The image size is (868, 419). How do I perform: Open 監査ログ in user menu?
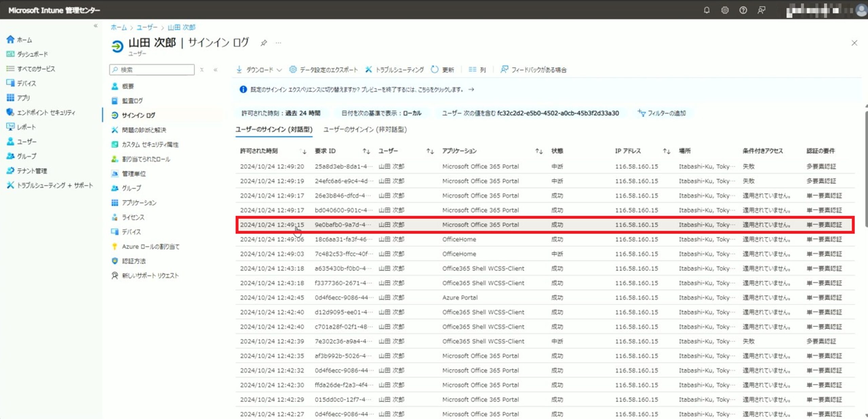tap(127, 101)
